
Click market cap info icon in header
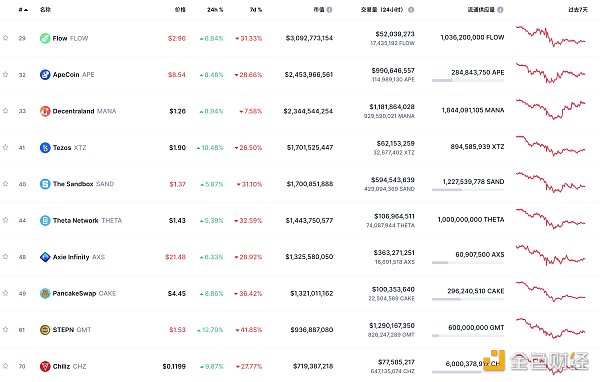[329, 10]
